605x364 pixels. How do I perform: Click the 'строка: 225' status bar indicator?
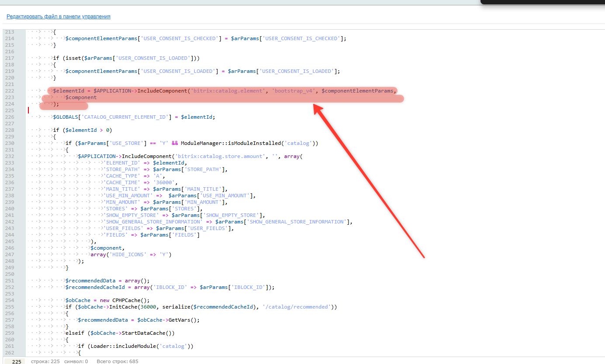(x=45, y=361)
